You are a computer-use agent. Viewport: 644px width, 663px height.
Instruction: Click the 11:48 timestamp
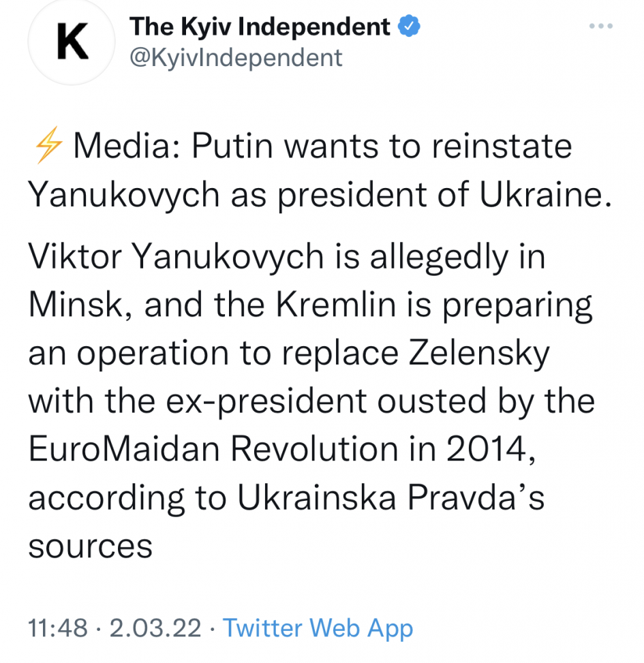[x=58, y=628]
